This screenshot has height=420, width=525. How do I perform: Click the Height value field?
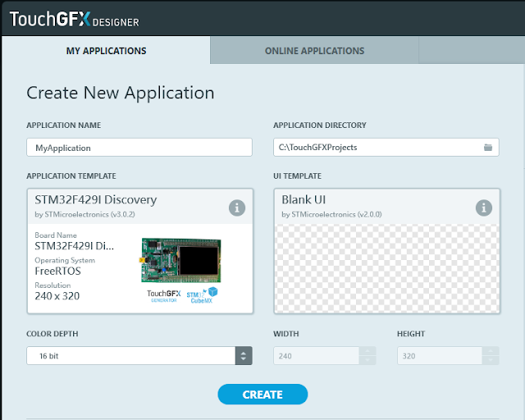click(440, 356)
